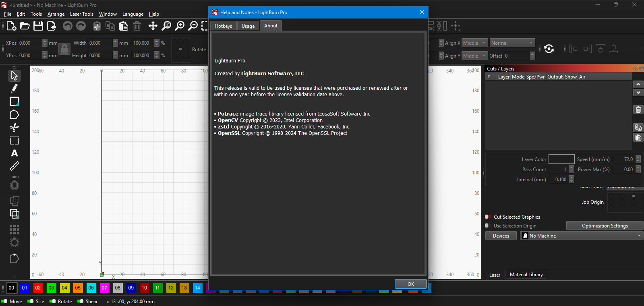
Task: Toggle the Shear switch in status bar
Action: click(80, 301)
